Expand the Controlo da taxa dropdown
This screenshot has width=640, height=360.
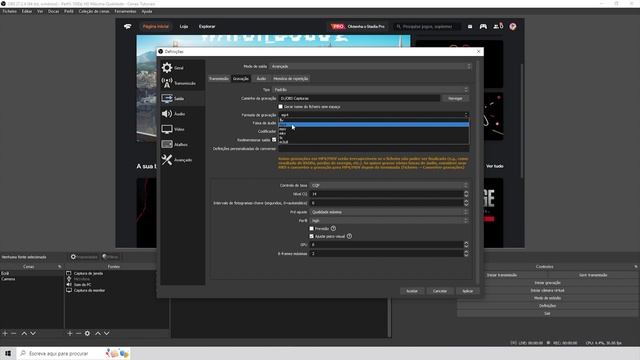coord(389,185)
